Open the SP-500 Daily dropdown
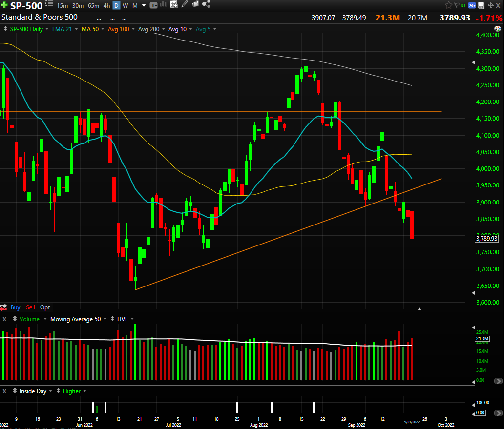This screenshot has width=504, height=429. click(47, 29)
